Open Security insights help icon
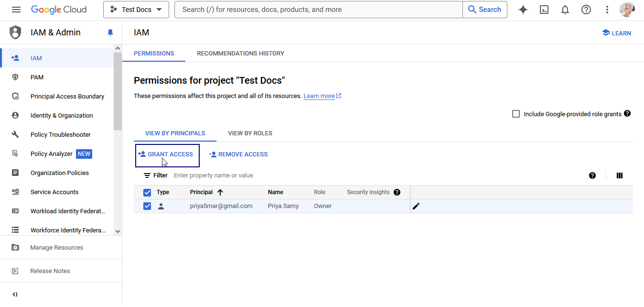644x307 pixels. pyautogui.click(x=397, y=192)
